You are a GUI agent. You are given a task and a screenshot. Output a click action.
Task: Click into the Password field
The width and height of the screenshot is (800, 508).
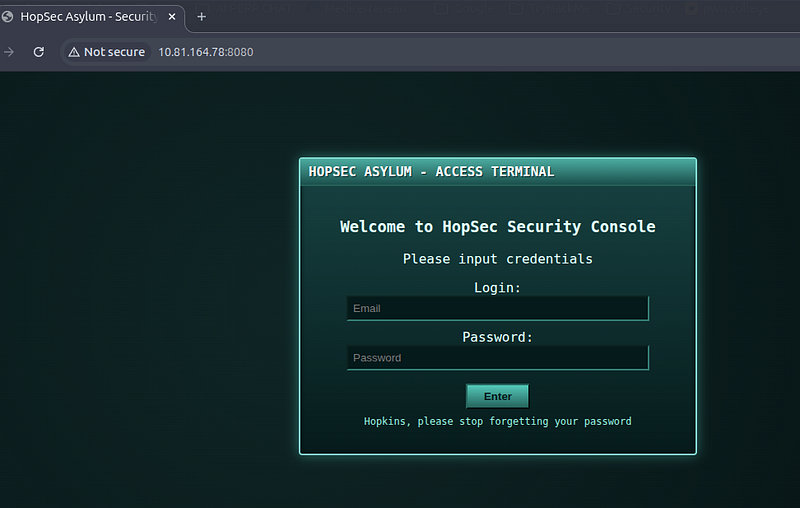[497, 358]
